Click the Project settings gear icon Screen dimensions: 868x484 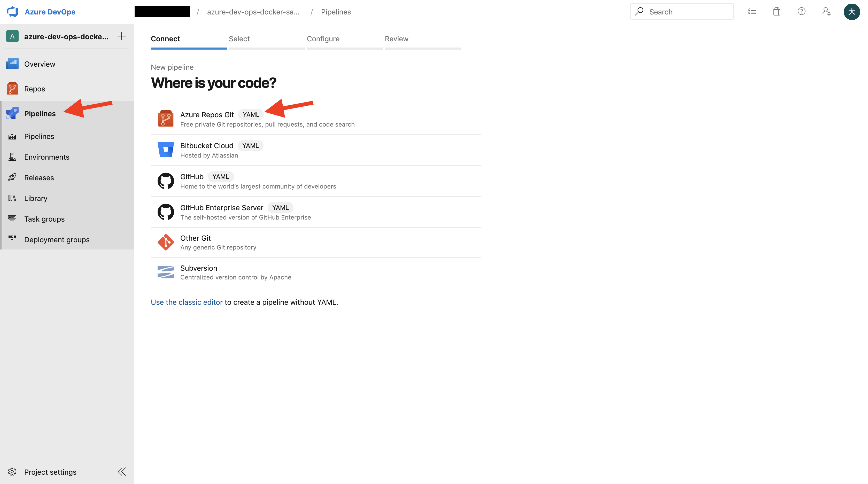tap(12, 472)
